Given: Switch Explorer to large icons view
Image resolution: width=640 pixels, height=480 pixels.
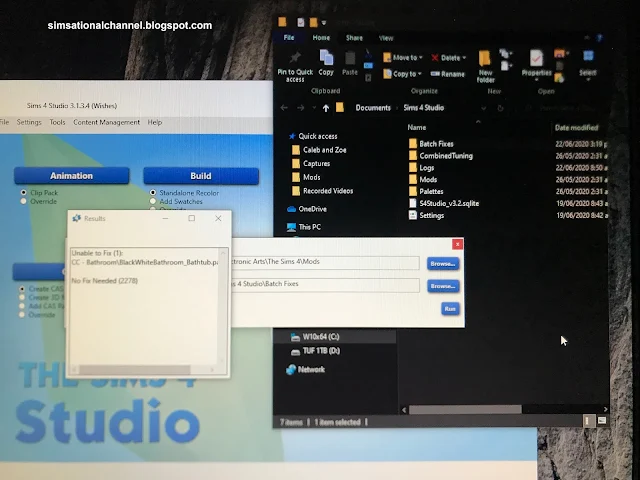Looking at the screenshot, I should coord(602,420).
